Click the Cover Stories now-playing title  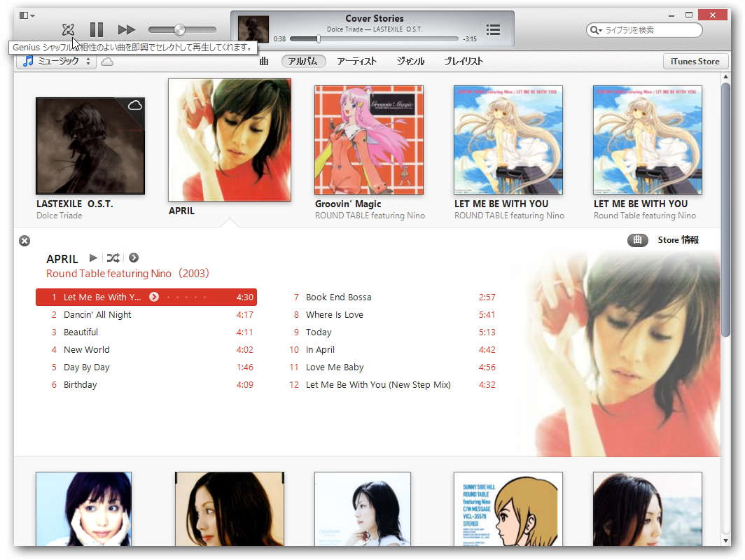click(375, 18)
